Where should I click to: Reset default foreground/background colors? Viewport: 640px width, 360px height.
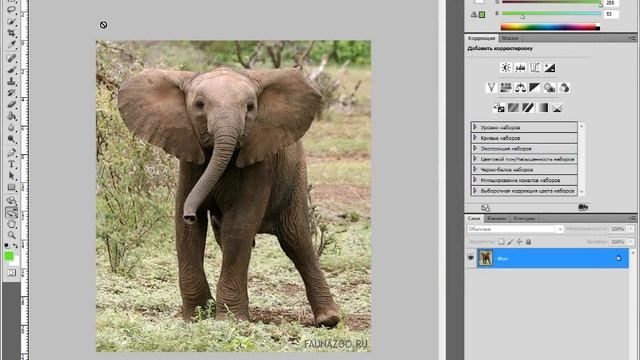pyautogui.click(x=7, y=246)
